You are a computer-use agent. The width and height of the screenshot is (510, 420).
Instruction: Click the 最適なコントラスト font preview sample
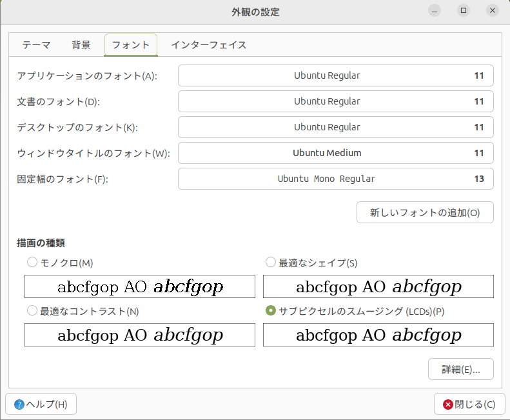click(x=140, y=335)
